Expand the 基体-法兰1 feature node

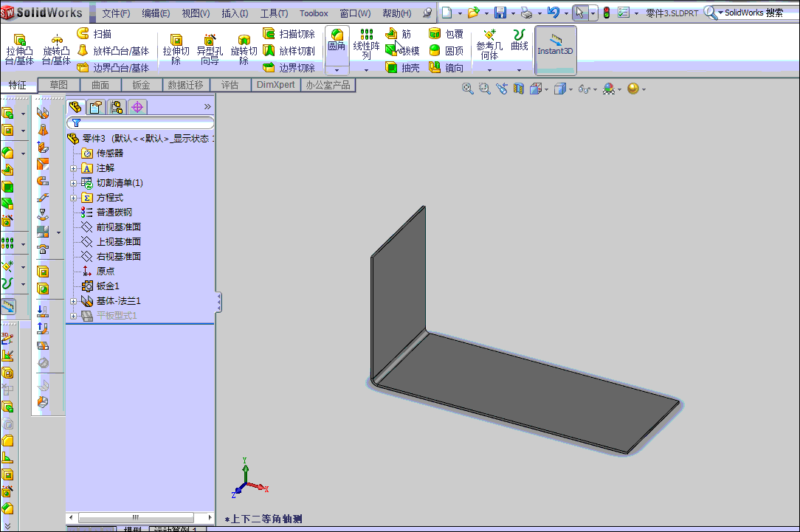[x=74, y=302]
